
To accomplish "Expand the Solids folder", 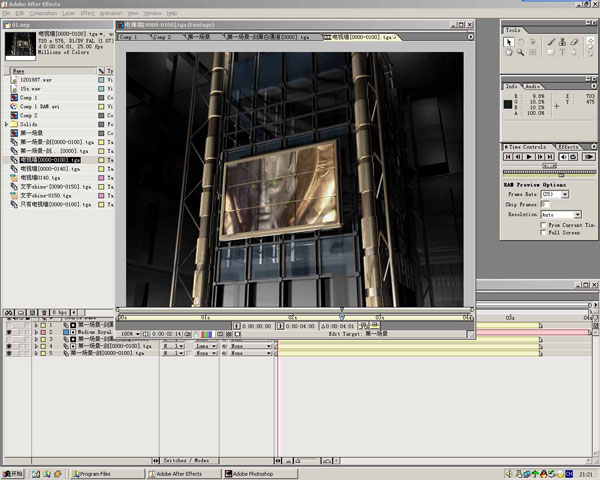I will point(6,124).
